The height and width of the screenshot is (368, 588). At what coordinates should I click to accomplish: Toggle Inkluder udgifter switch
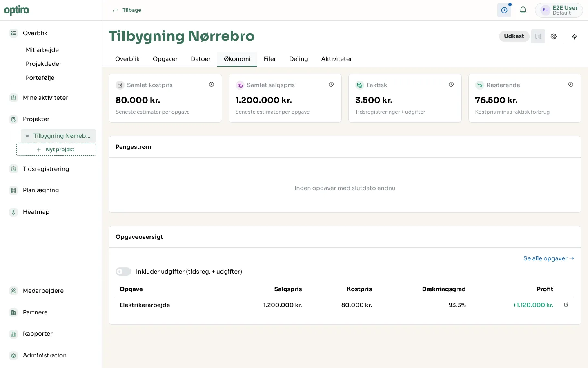[123, 272]
